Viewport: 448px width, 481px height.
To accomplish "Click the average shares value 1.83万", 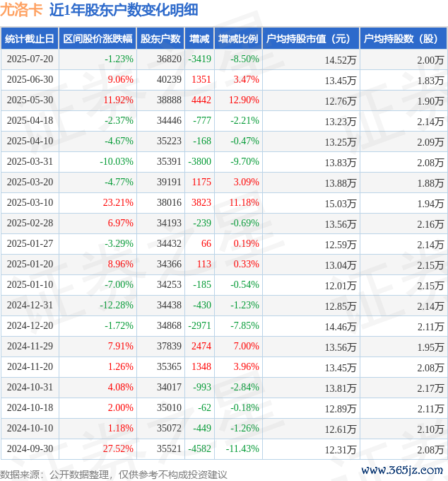I will [430, 81].
